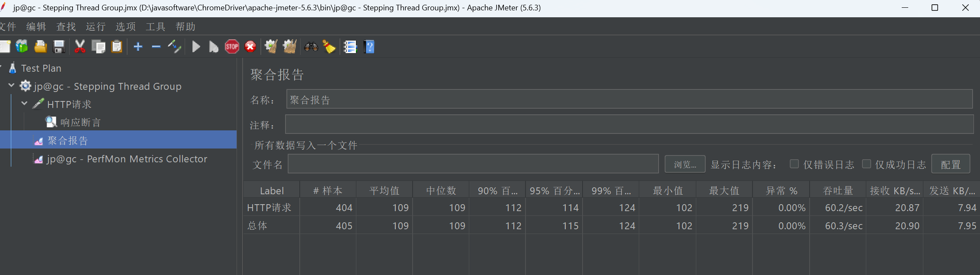Start the test with green play icon

pyautogui.click(x=196, y=47)
